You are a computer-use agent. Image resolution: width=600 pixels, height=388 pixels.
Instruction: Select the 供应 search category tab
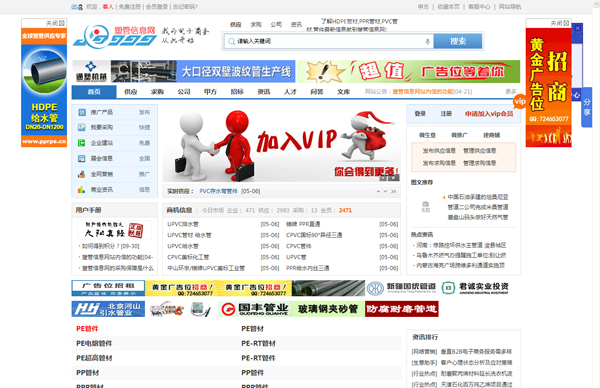point(235,25)
